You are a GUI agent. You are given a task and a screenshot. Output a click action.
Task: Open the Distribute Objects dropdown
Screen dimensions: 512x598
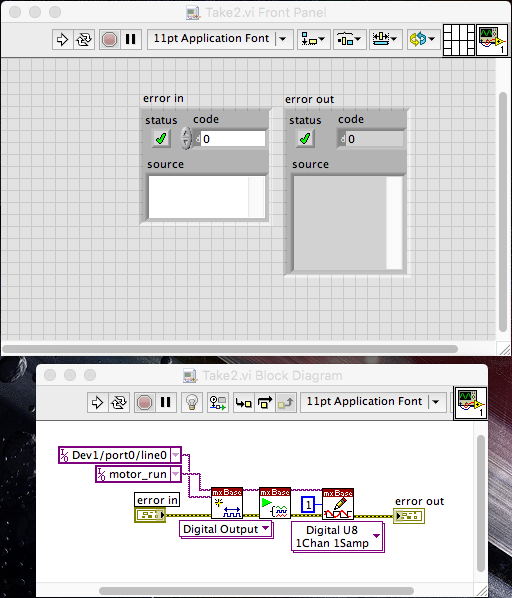coord(350,39)
